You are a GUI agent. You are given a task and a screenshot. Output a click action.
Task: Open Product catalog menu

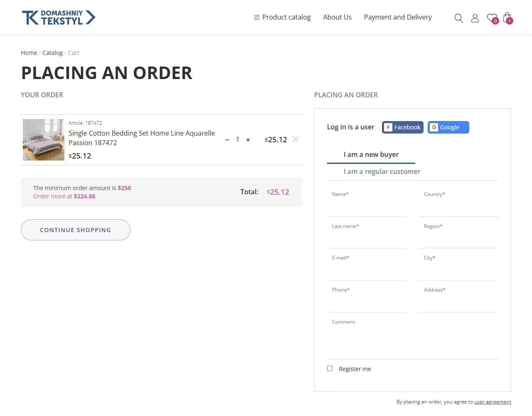(x=282, y=17)
